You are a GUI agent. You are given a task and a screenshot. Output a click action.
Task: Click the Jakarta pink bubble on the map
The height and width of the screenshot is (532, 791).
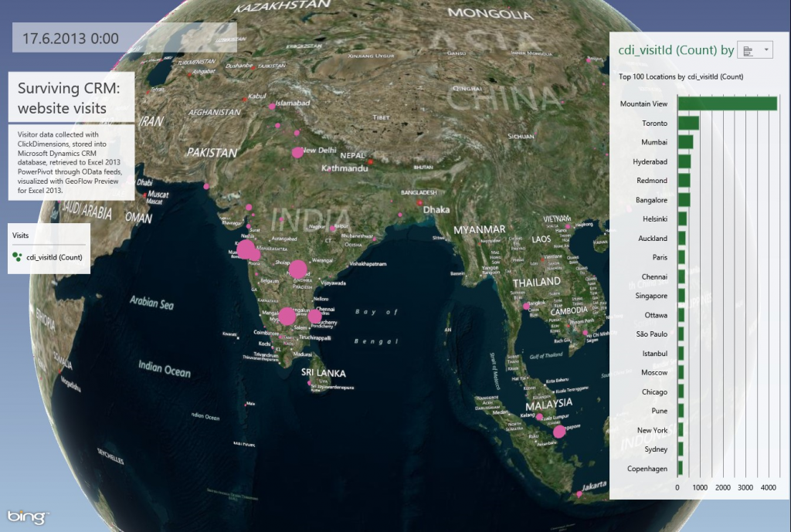pos(579,494)
